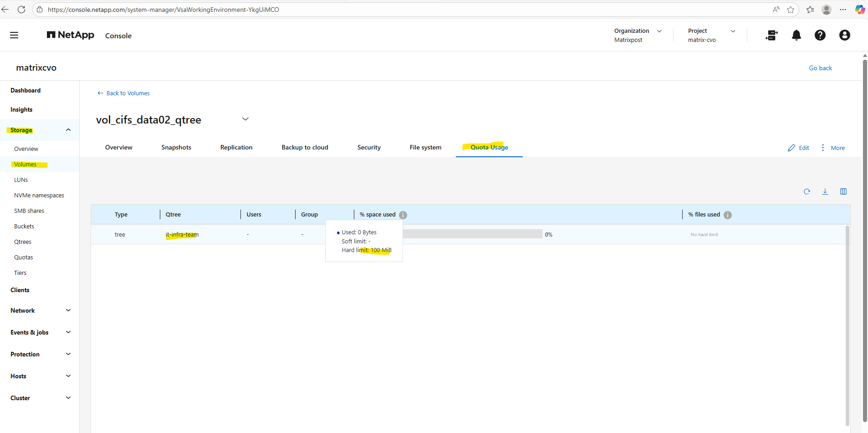Expand the Project dropdown
This screenshot has width=868, height=433.
coord(733,31)
